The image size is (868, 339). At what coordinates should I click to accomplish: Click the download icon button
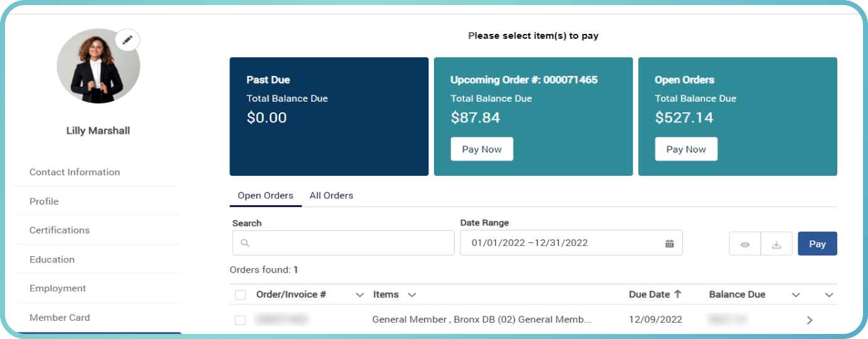click(776, 244)
